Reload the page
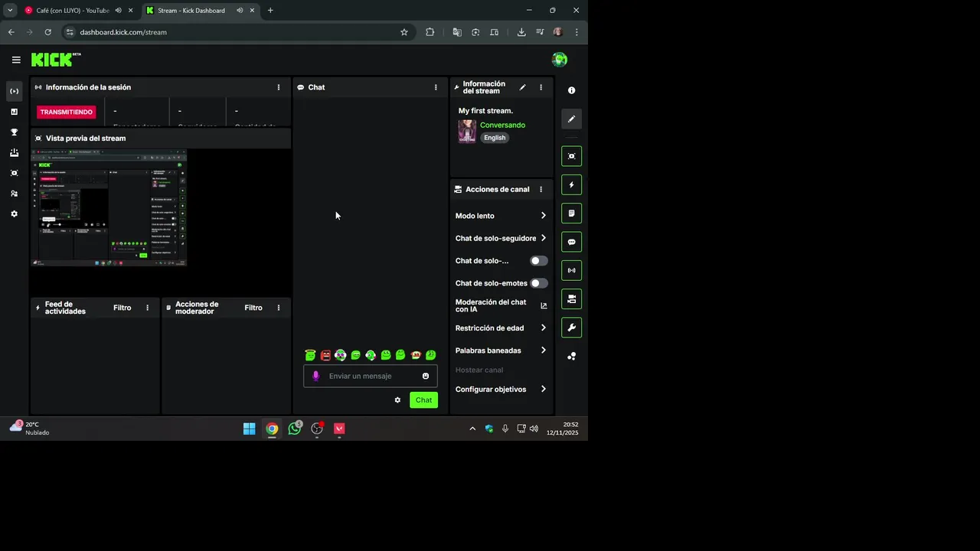Viewport: 980px width, 551px height. tap(47, 32)
